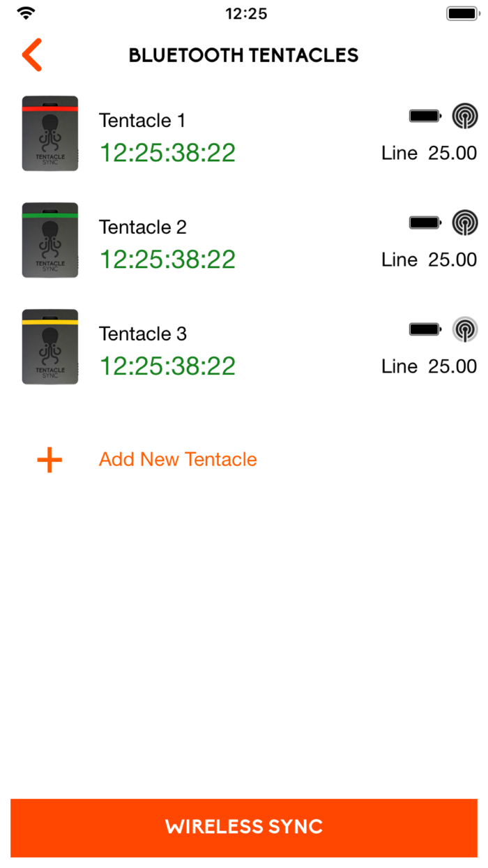The width and height of the screenshot is (488, 868).
Task: Tap the red stripe on Tentacle 1 device
Action: click(x=49, y=107)
